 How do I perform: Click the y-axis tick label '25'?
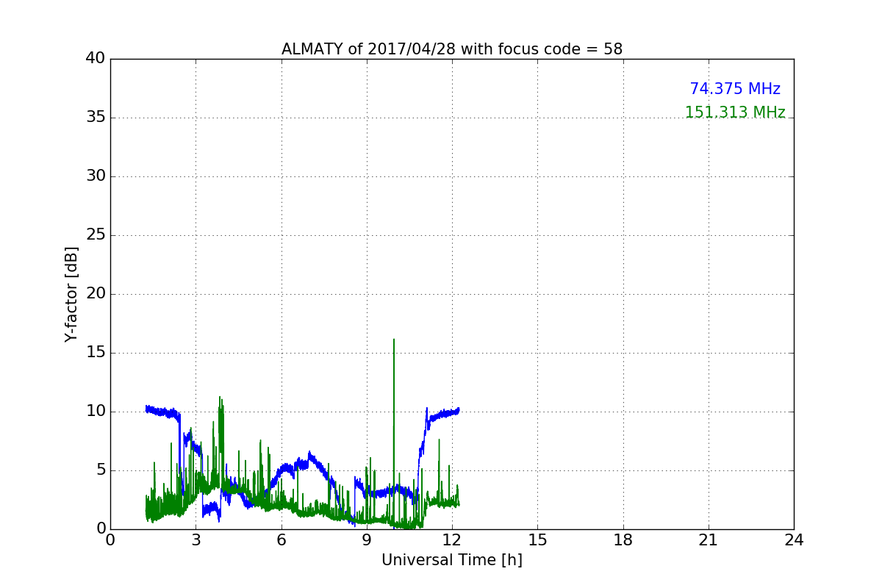pos(96,235)
